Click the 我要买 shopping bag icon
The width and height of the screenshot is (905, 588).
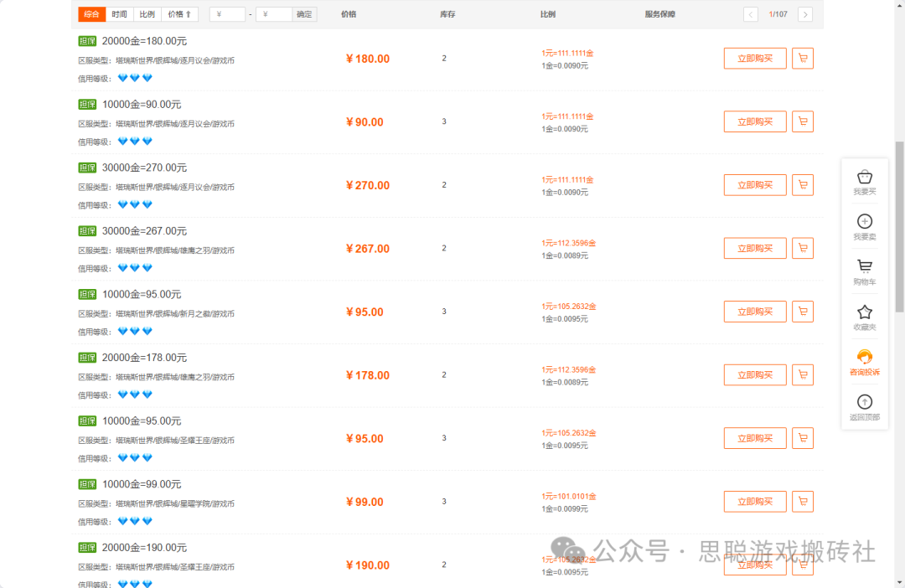coord(865,178)
